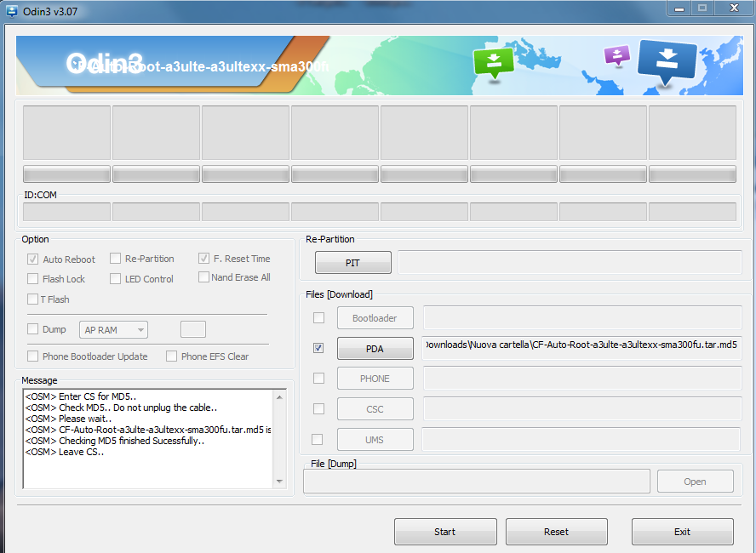Close the Odin3 window
The height and width of the screenshot is (553, 756).
coord(730,8)
